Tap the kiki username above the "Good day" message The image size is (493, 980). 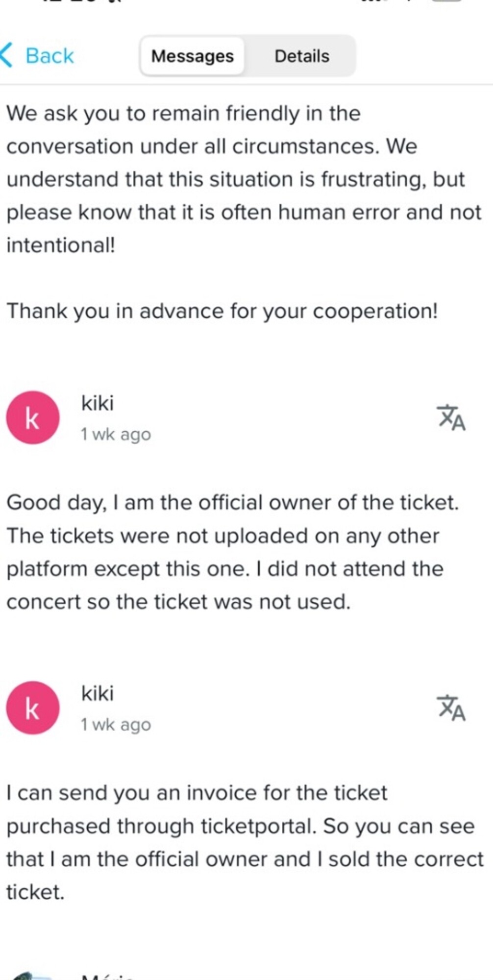pos(97,403)
